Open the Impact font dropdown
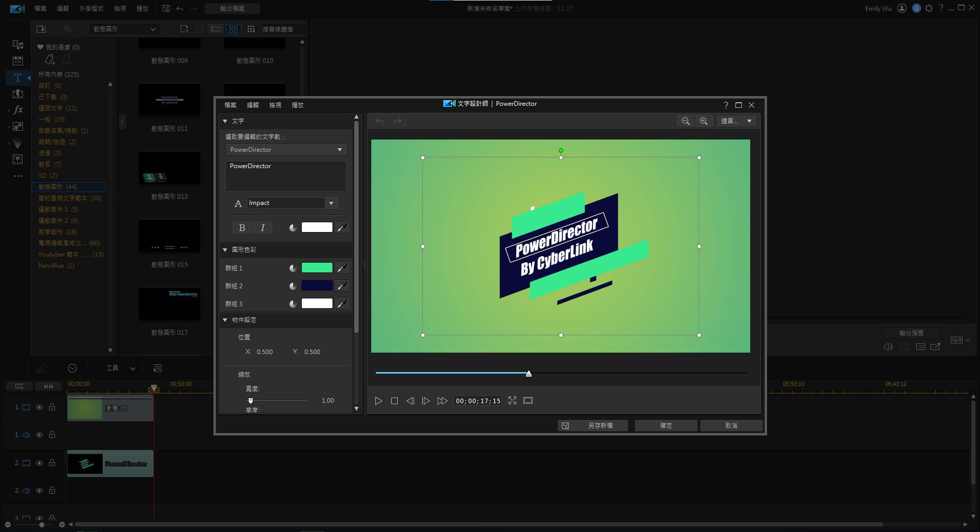980x532 pixels. (331, 203)
